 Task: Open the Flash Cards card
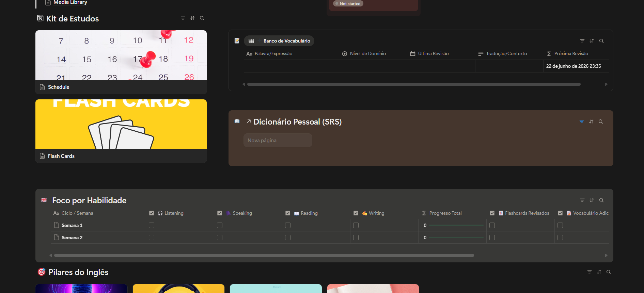pyautogui.click(x=121, y=131)
